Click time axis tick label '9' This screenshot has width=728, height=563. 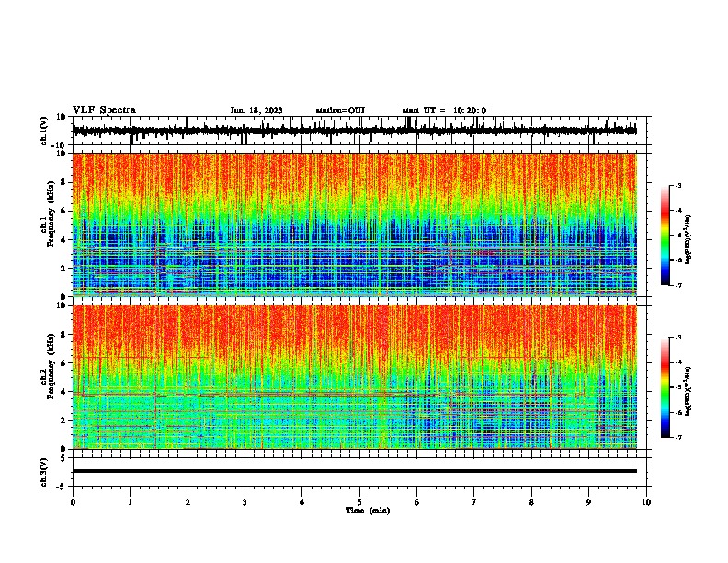point(588,502)
